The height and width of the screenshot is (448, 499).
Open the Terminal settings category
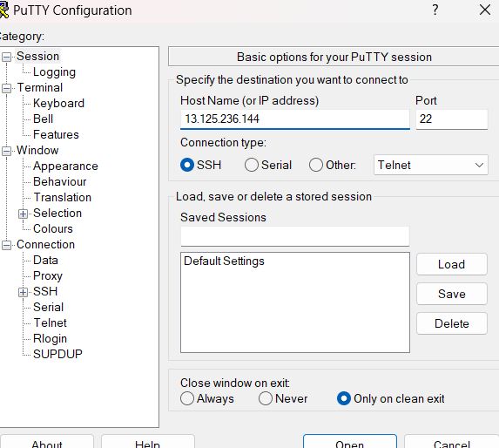click(40, 87)
